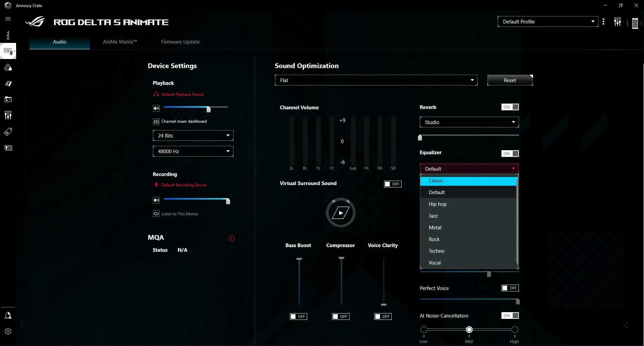Click the recording volume slider handle

tap(228, 201)
